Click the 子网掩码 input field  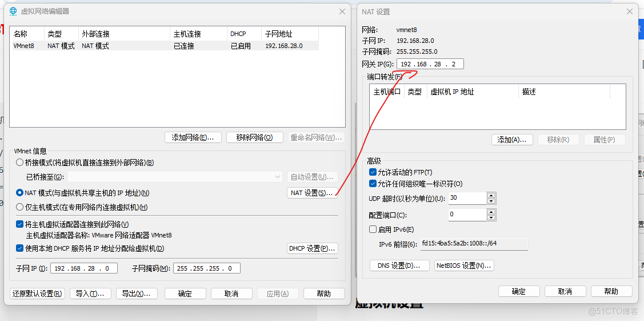point(207,268)
